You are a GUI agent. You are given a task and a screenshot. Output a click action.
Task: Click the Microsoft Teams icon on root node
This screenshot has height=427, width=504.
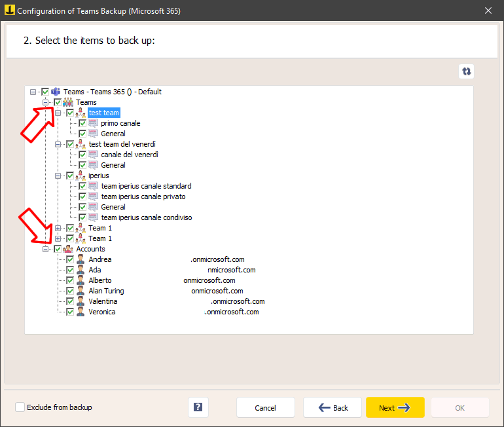(56, 92)
